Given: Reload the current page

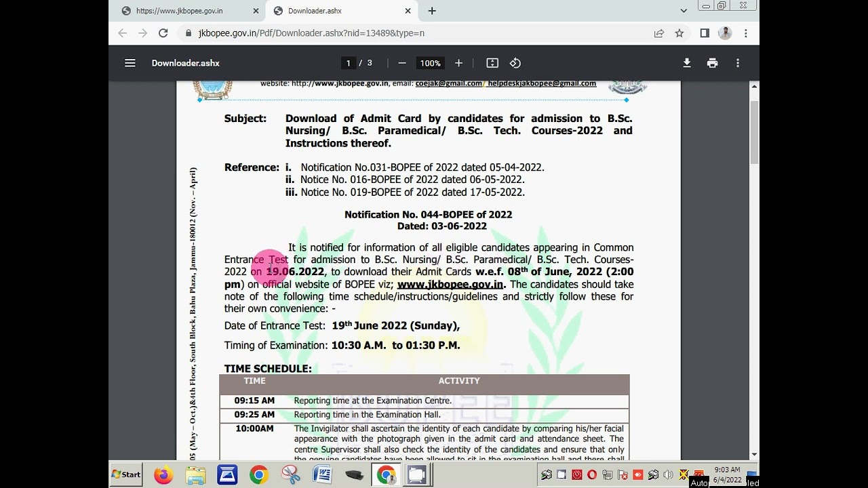Looking at the screenshot, I should click(x=163, y=33).
